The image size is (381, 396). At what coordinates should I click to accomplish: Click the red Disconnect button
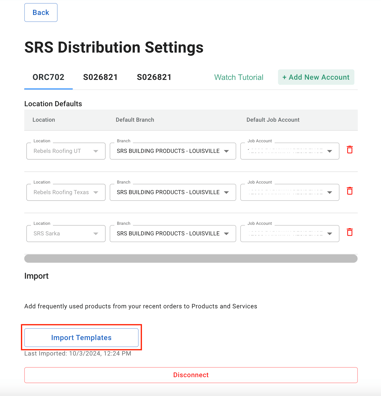pos(191,375)
